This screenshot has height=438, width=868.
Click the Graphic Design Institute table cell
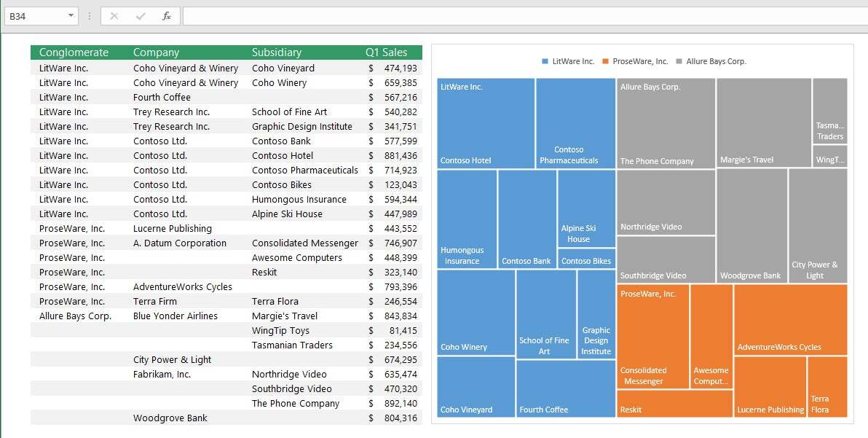[301, 126]
